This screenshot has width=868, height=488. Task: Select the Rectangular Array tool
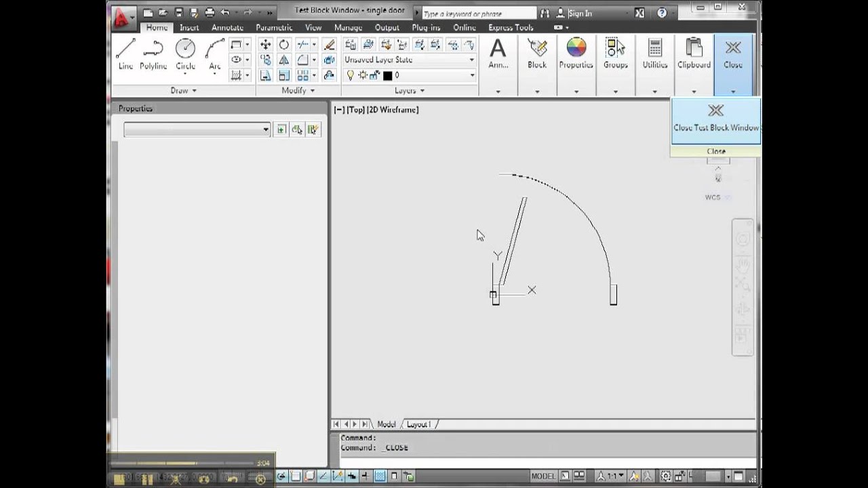(x=302, y=75)
